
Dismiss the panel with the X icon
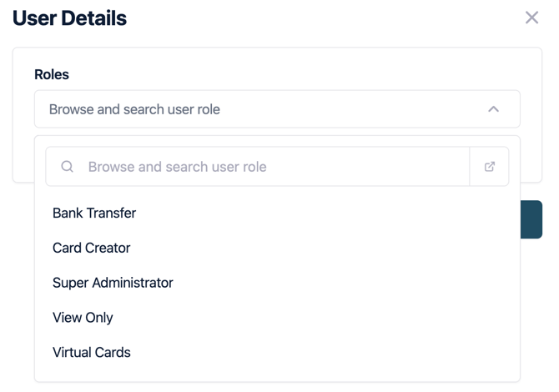pos(531,18)
